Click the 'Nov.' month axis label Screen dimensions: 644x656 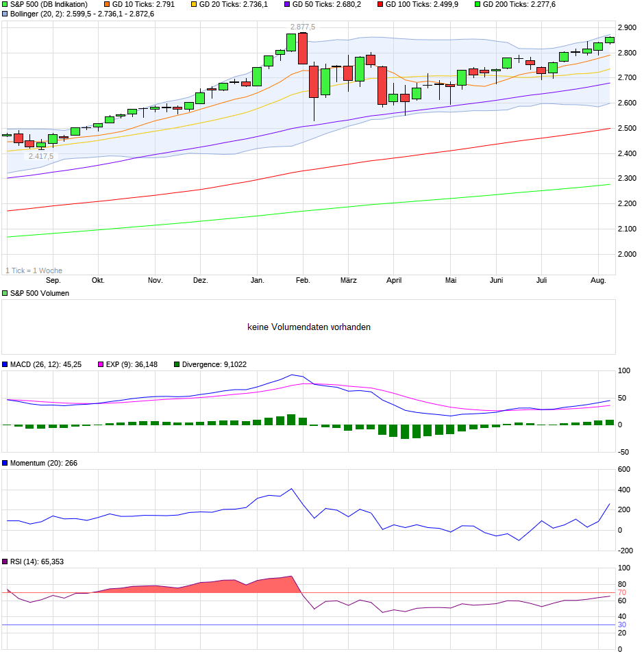click(156, 280)
